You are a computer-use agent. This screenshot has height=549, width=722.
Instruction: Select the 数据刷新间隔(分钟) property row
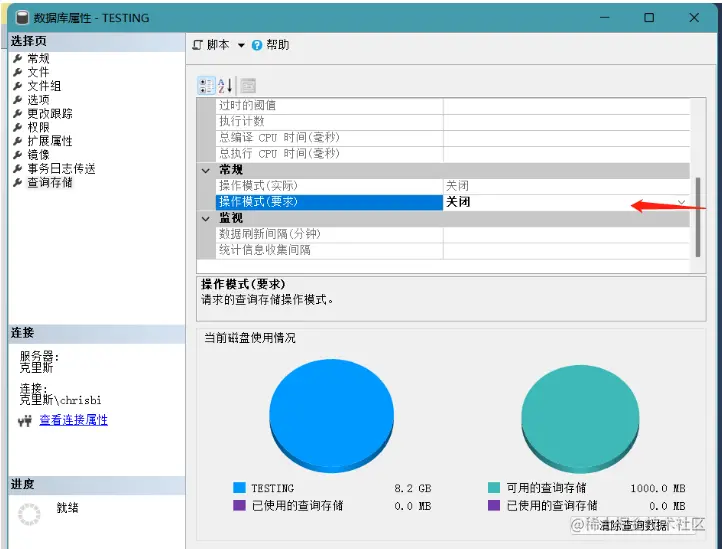[x=453, y=234]
